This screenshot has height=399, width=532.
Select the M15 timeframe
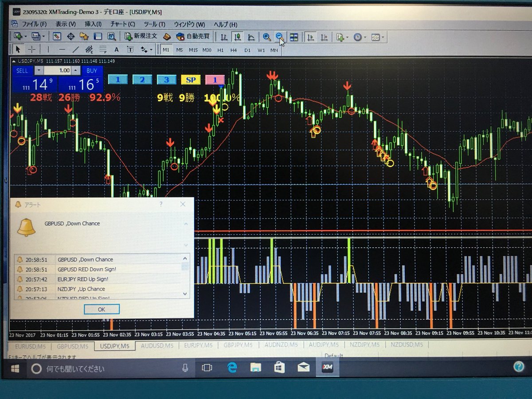click(x=193, y=50)
